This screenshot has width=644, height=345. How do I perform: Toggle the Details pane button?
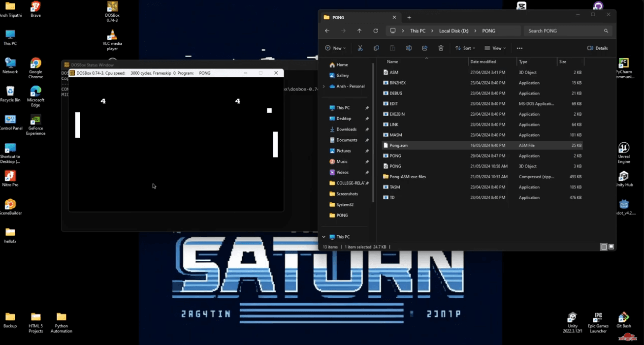point(598,48)
